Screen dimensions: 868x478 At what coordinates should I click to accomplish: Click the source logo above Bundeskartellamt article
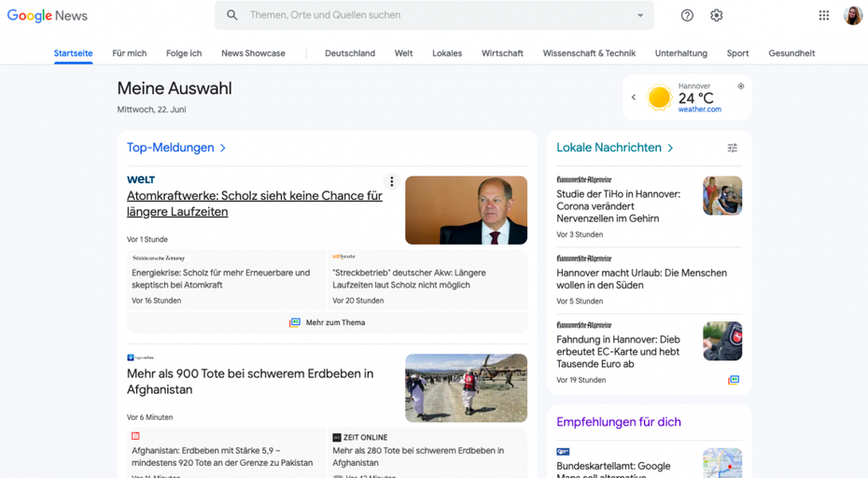(x=563, y=452)
